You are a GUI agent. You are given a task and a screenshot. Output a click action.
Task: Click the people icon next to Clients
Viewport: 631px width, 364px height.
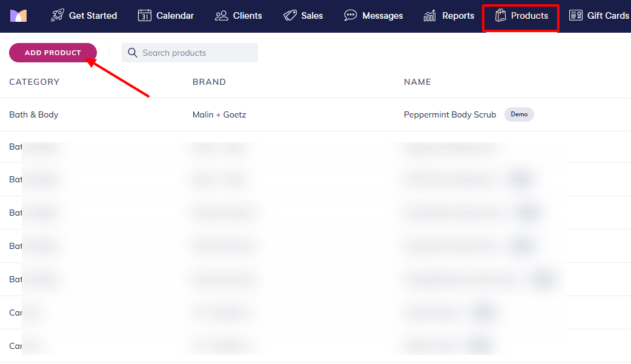[x=222, y=16]
